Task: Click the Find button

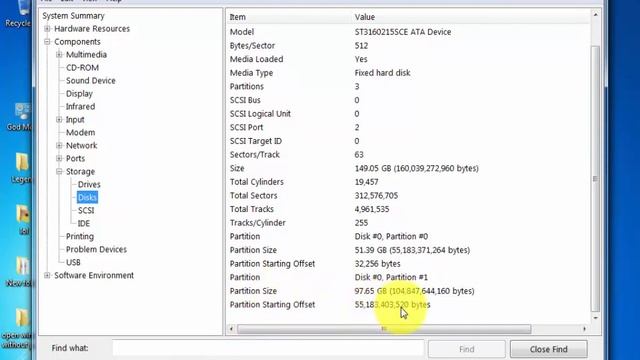Action: click(467, 349)
